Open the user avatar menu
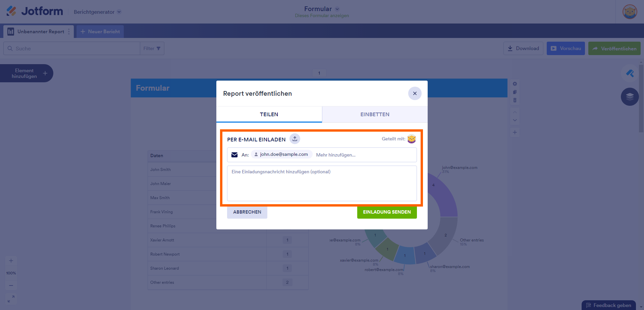Image resolution: width=644 pixels, height=310 pixels. (x=630, y=12)
